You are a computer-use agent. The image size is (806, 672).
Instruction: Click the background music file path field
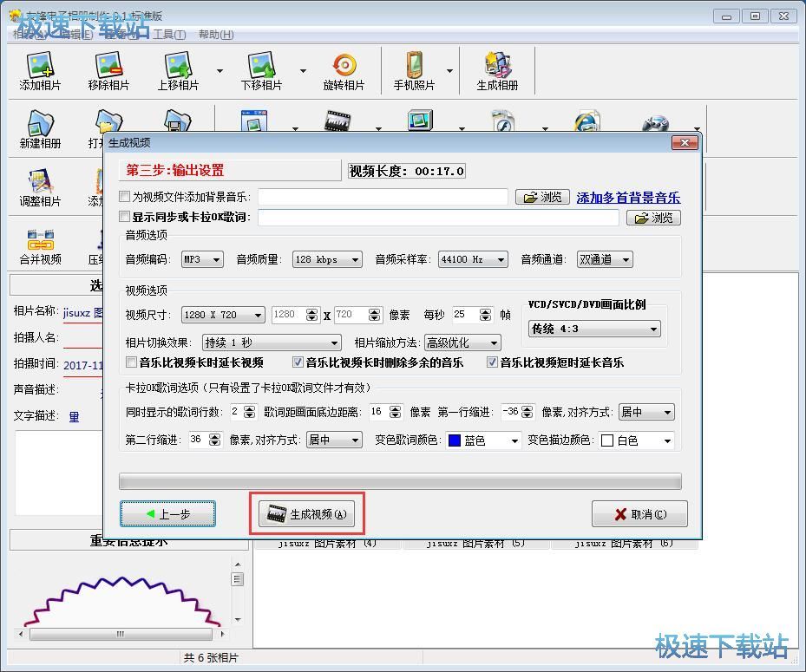coord(383,196)
